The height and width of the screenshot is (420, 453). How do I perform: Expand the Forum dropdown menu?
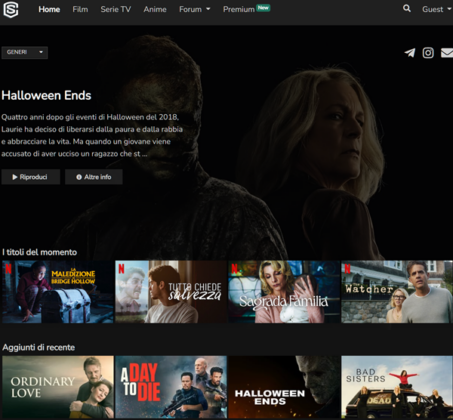(195, 9)
